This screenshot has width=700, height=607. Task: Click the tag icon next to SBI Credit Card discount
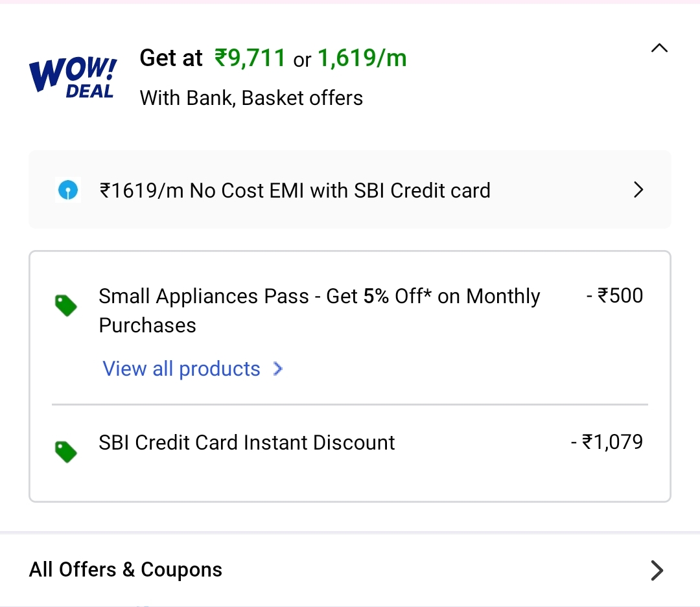pyautogui.click(x=65, y=452)
